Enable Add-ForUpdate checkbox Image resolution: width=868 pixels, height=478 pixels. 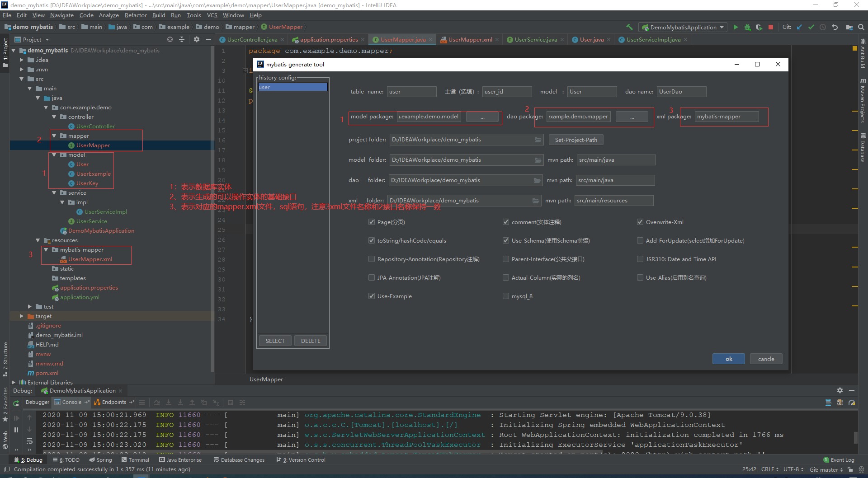[640, 240]
